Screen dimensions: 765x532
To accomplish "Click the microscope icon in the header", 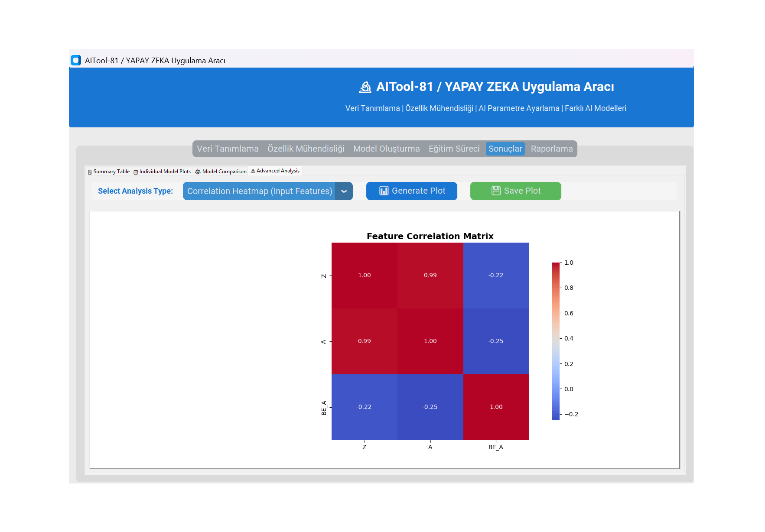I will 365,87.
